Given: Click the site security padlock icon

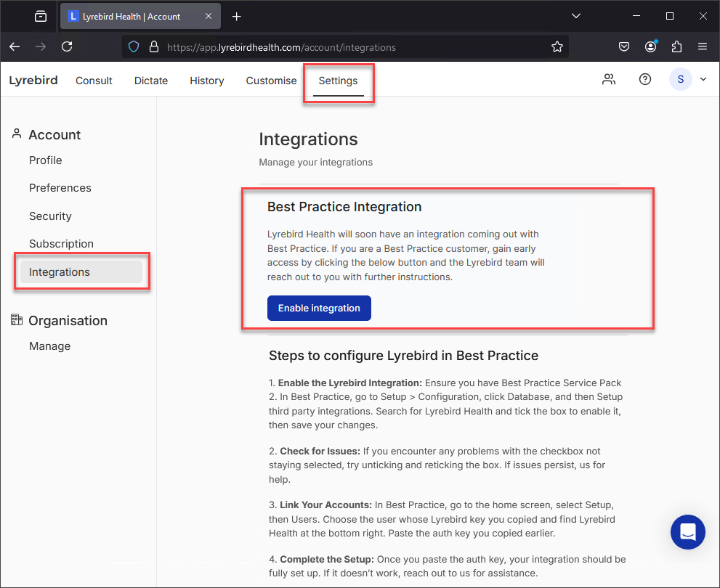Looking at the screenshot, I should coord(154,46).
